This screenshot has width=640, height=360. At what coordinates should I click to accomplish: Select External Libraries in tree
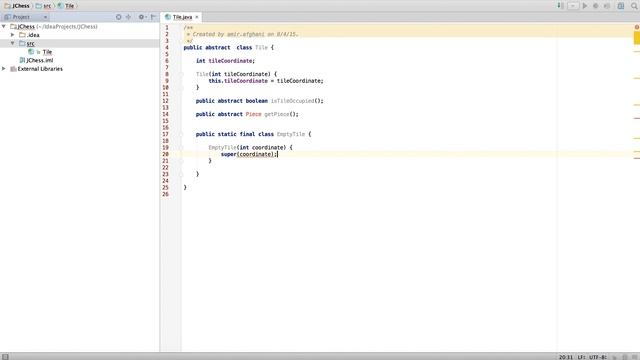click(40, 69)
